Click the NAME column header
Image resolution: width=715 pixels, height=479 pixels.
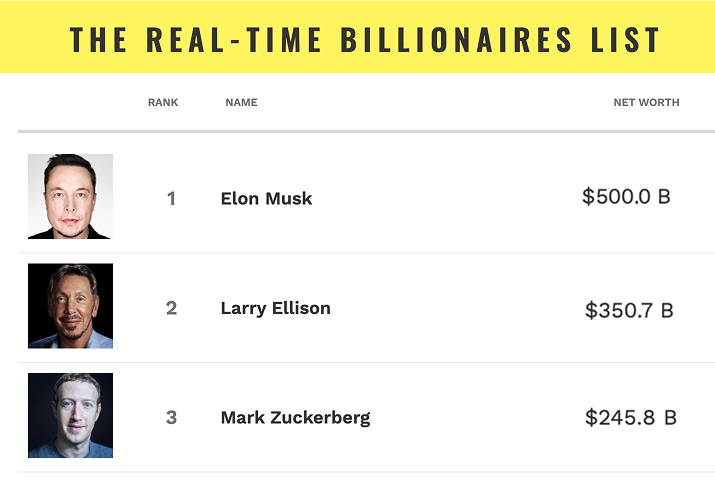pyautogui.click(x=241, y=102)
